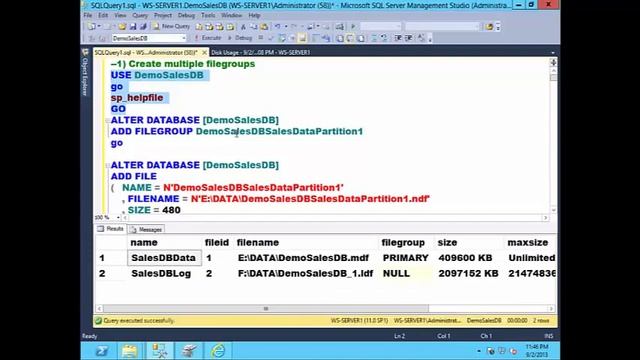The height and width of the screenshot is (360, 640).
Task: Click the SalesDBLog name cell
Action: 164,273
